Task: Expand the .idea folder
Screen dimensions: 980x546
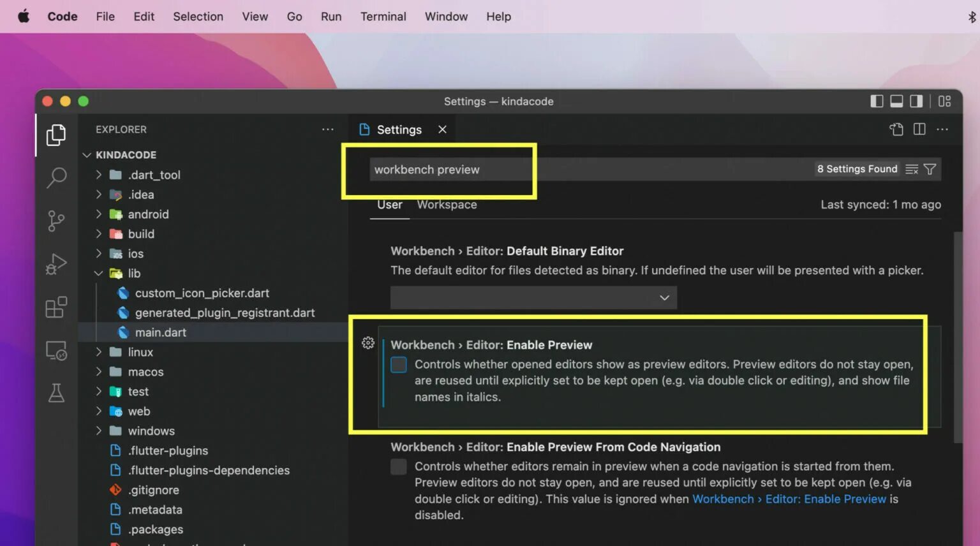Action: tap(99, 195)
